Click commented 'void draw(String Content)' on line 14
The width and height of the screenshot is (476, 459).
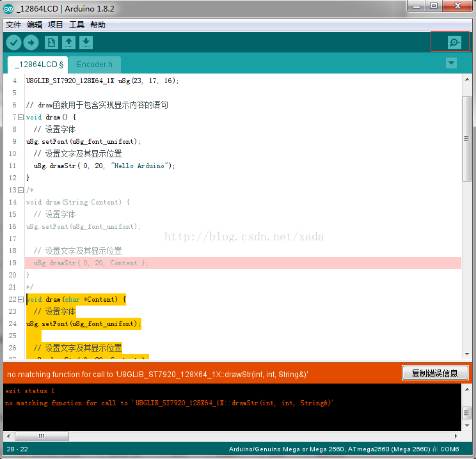click(x=78, y=203)
